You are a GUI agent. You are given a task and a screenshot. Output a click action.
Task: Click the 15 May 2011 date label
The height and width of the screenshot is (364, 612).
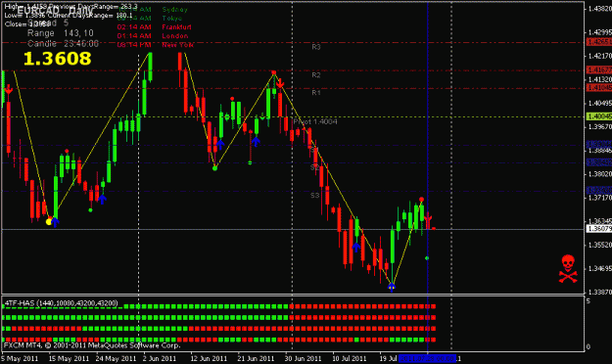(69, 358)
